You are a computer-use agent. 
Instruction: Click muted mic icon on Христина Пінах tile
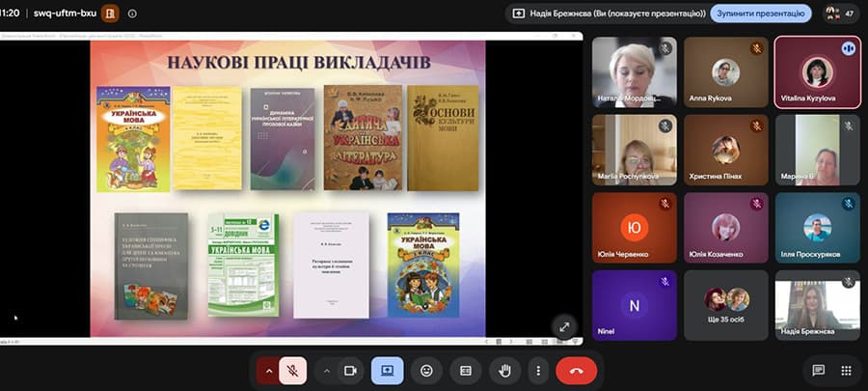coord(757,126)
